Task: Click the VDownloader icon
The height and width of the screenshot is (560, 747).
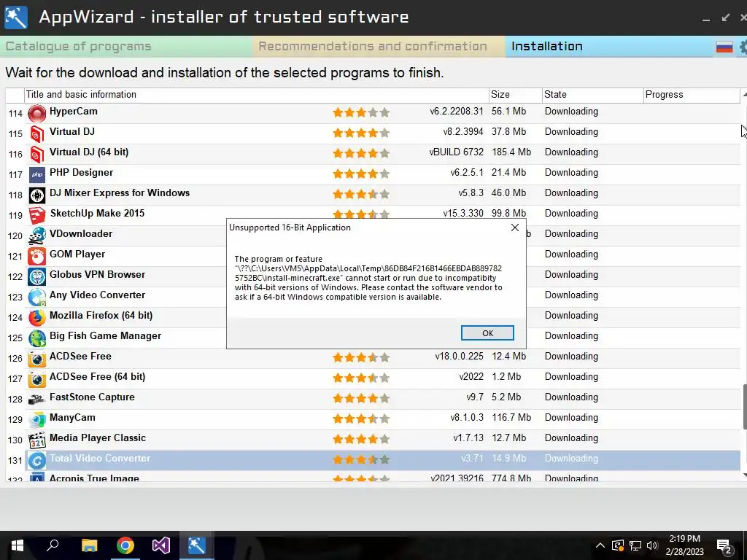Action: coord(36,236)
